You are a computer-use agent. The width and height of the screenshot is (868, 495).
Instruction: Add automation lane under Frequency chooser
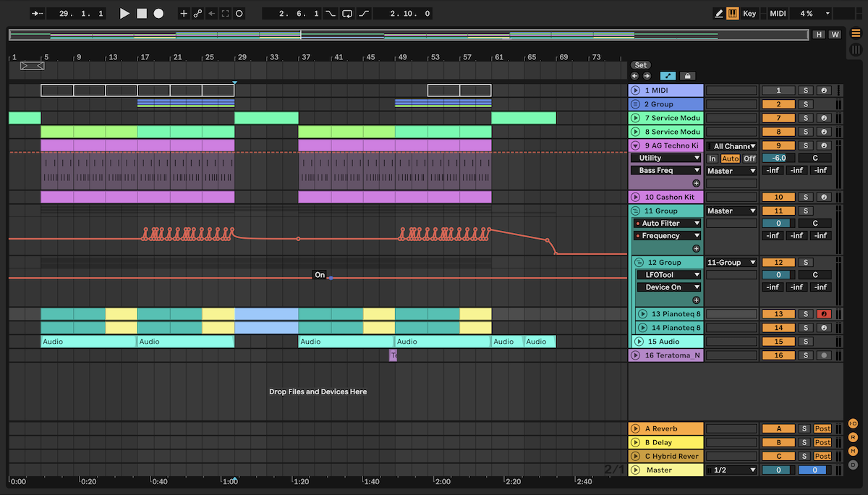[x=696, y=248]
